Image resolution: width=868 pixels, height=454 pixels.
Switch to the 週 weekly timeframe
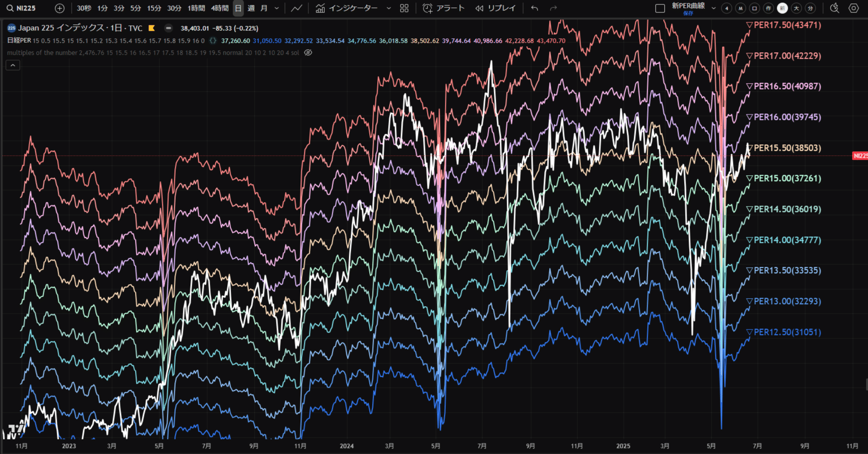point(251,8)
